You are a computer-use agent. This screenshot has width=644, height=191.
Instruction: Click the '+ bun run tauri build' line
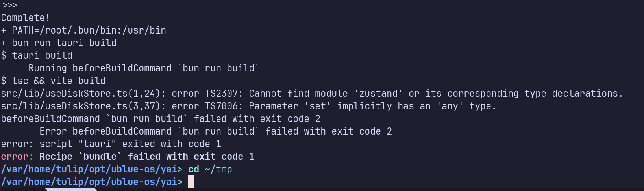[59, 43]
